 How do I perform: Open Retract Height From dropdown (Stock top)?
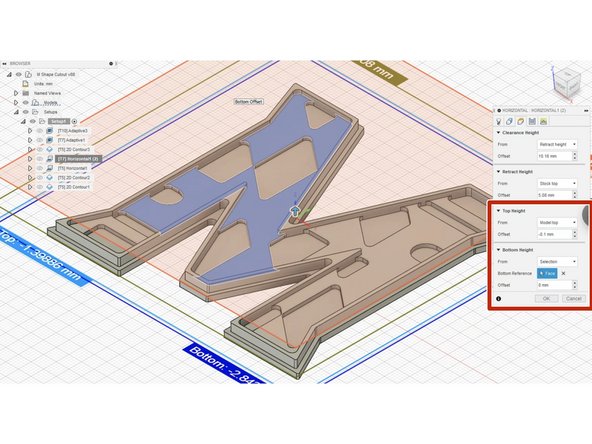[x=557, y=183]
